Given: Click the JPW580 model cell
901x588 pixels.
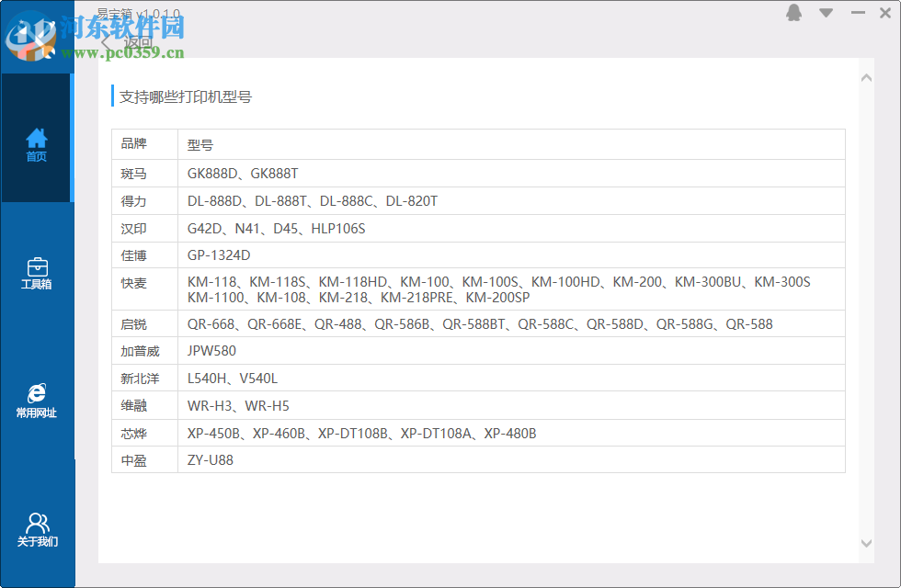Looking at the screenshot, I should [x=511, y=351].
